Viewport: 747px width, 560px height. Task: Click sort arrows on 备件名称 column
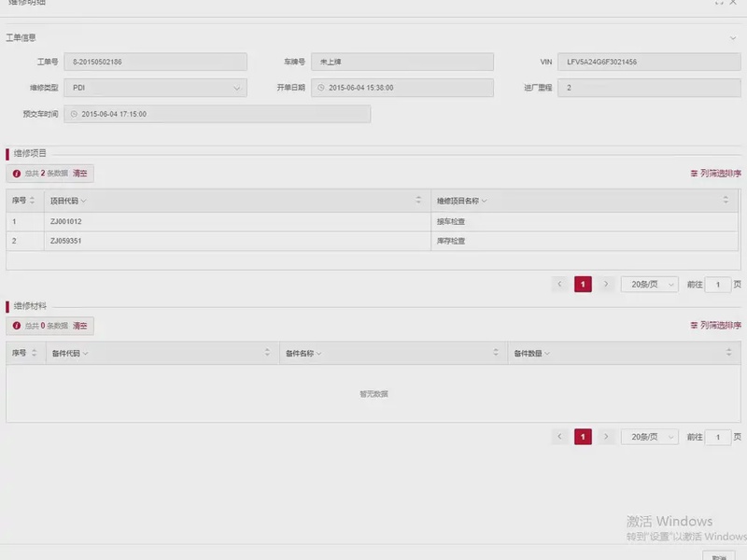click(x=496, y=354)
